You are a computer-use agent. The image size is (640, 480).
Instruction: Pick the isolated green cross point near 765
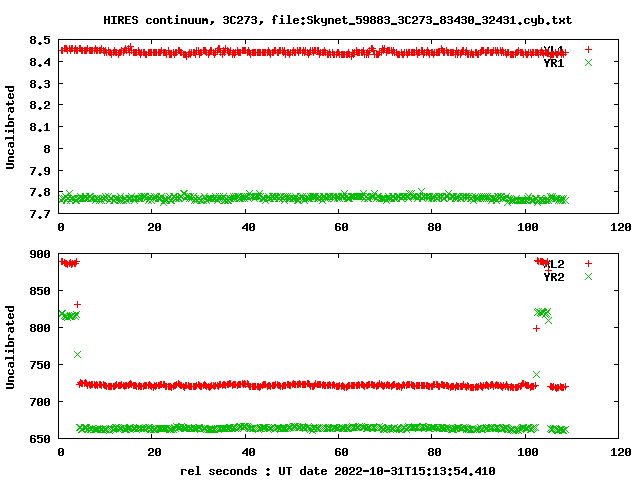tap(77, 354)
